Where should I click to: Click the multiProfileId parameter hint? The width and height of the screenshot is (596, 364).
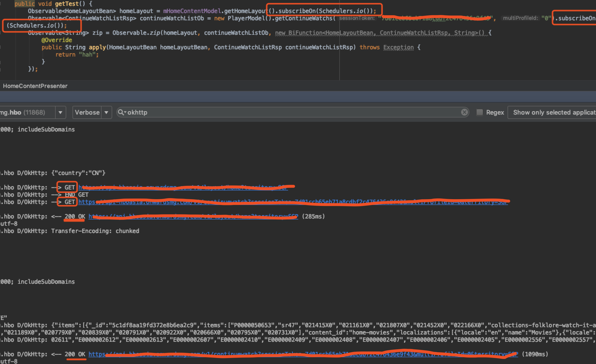520,18
